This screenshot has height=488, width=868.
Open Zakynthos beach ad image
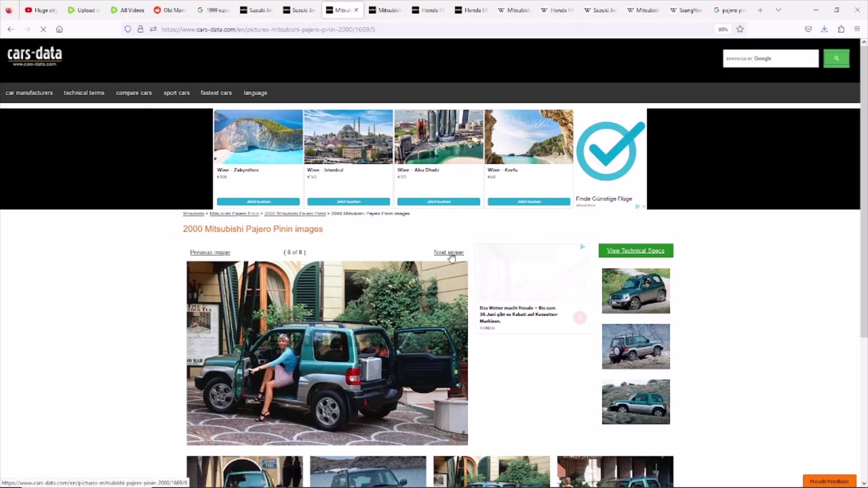click(x=258, y=137)
